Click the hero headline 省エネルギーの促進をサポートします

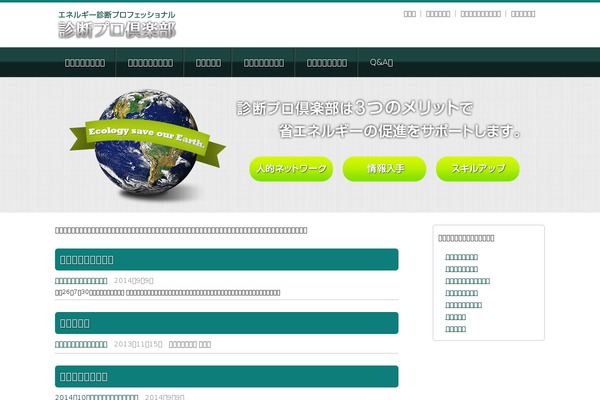pos(399,131)
